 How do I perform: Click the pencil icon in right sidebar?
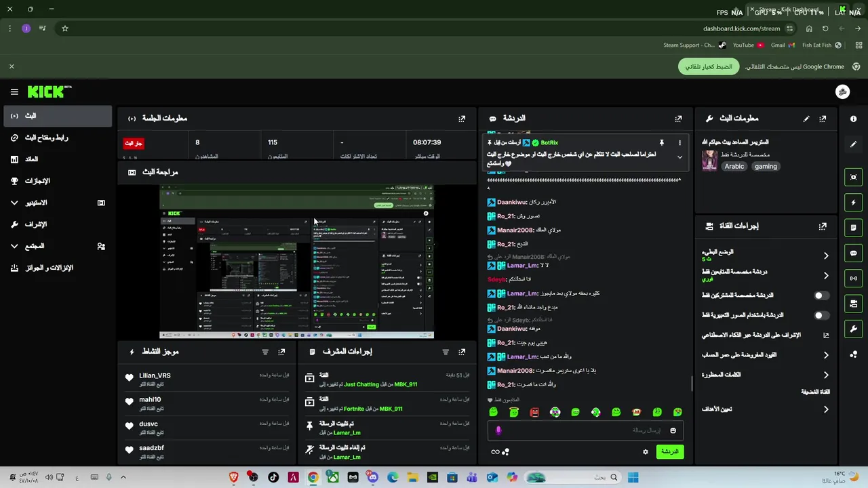853,144
